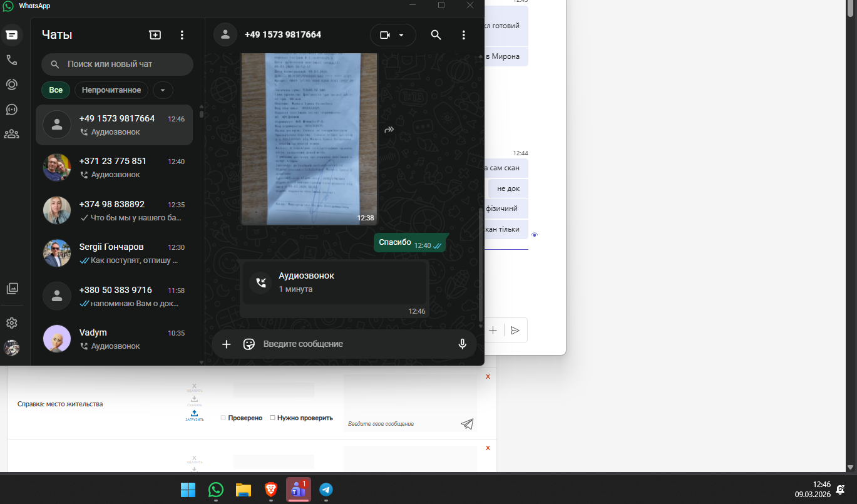
Task: Open the Calls section in WhatsApp sidebar
Action: (x=12, y=60)
